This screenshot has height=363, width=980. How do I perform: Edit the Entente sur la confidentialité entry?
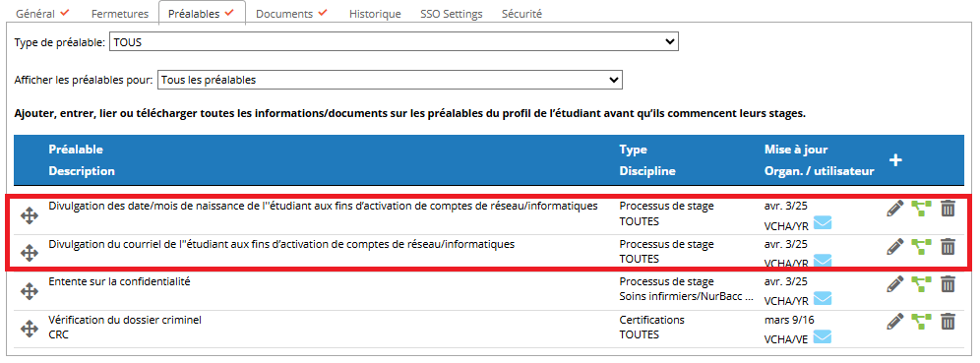tap(895, 284)
